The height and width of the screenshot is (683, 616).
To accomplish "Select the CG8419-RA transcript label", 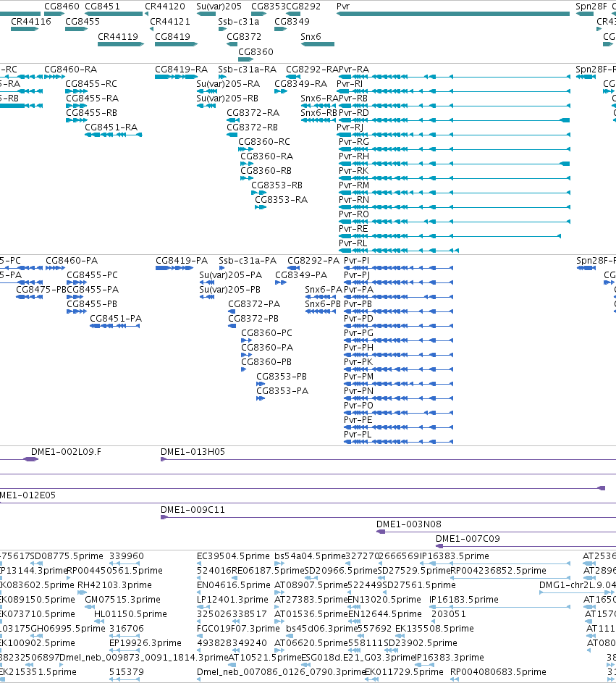I will tap(182, 70).
